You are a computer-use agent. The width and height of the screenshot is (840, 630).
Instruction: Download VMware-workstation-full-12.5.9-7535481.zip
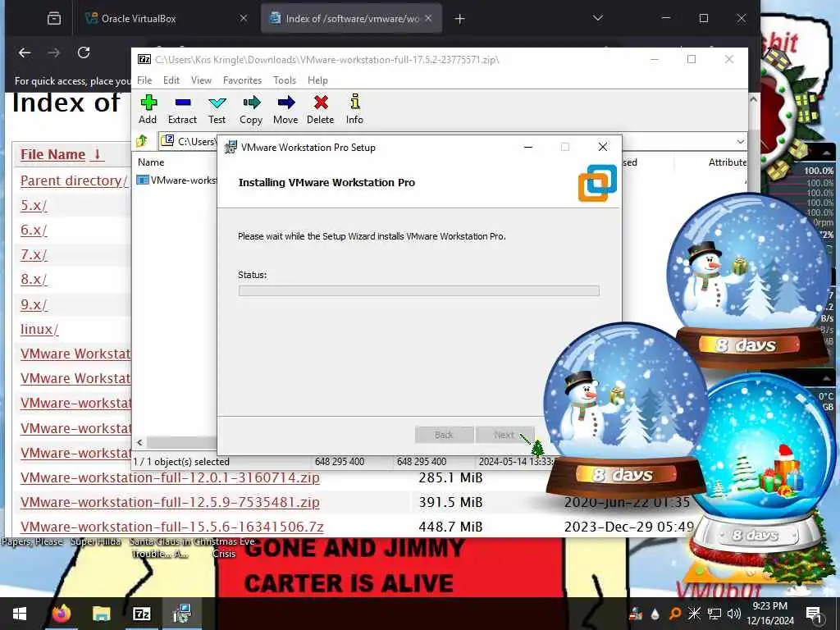(x=170, y=502)
